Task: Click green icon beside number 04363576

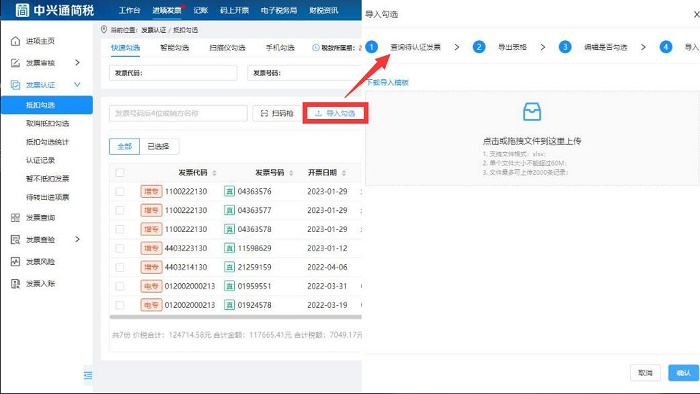Action: tap(229, 191)
